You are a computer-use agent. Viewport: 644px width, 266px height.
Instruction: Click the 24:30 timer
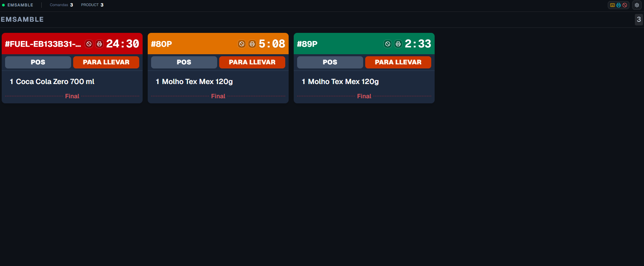tap(123, 44)
